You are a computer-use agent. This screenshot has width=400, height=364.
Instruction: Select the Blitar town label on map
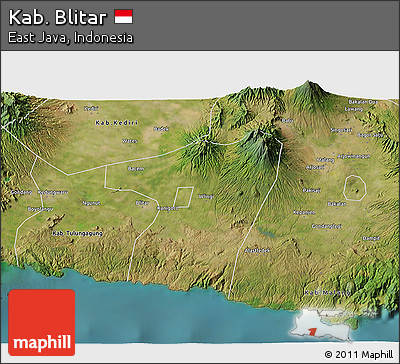142,202
